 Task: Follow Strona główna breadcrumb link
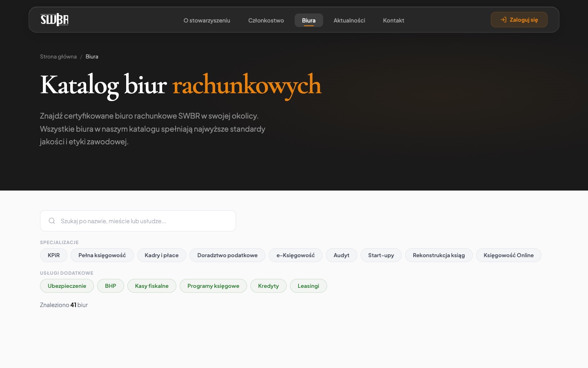58,56
